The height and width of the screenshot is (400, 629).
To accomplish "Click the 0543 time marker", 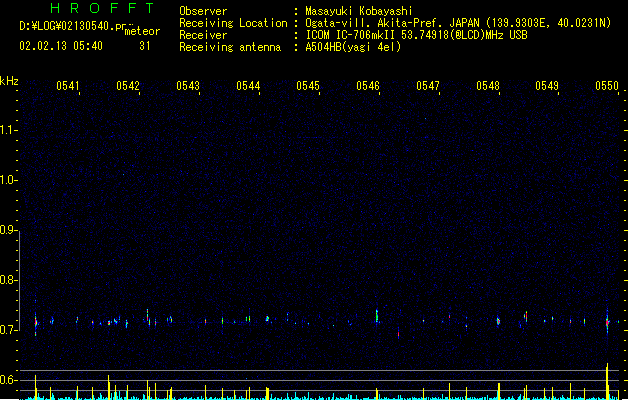I will (188, 86).
